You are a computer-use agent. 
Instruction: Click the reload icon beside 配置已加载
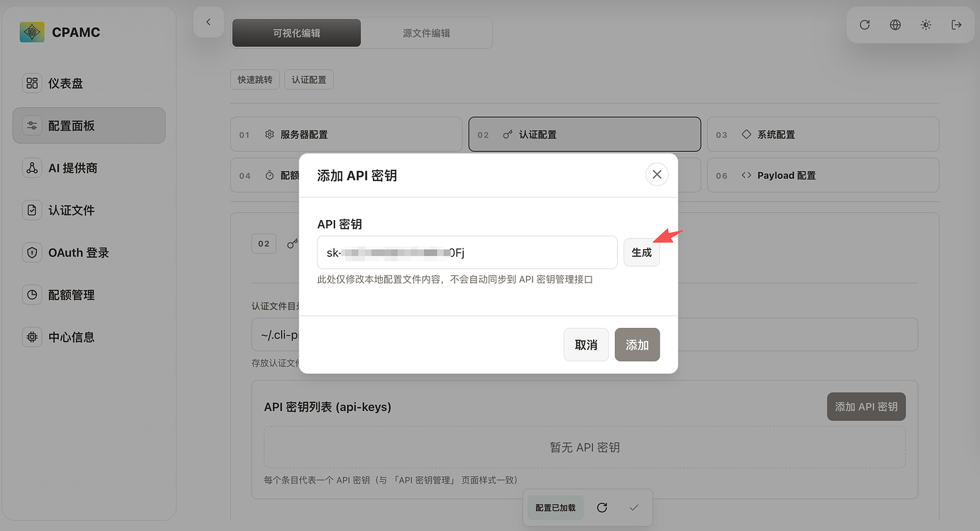602,508
